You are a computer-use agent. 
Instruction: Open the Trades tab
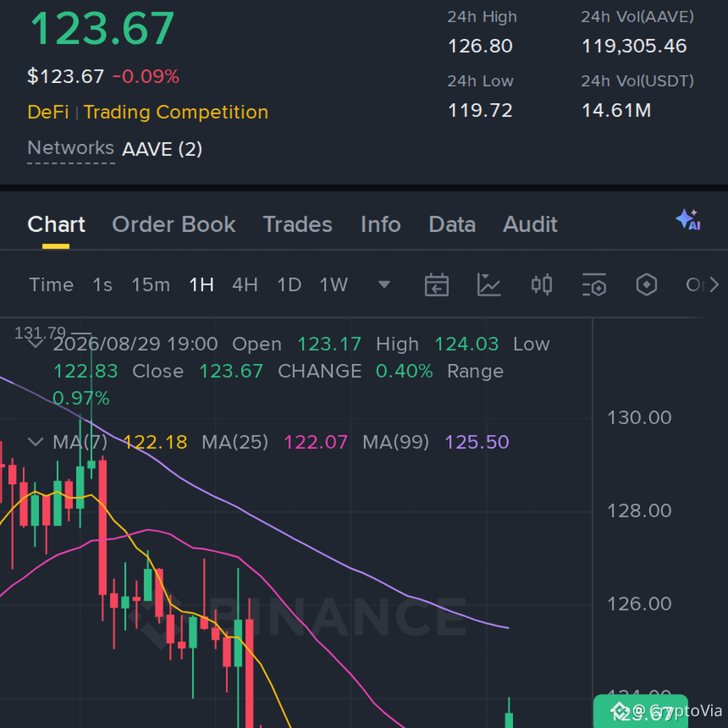point(298,224)
